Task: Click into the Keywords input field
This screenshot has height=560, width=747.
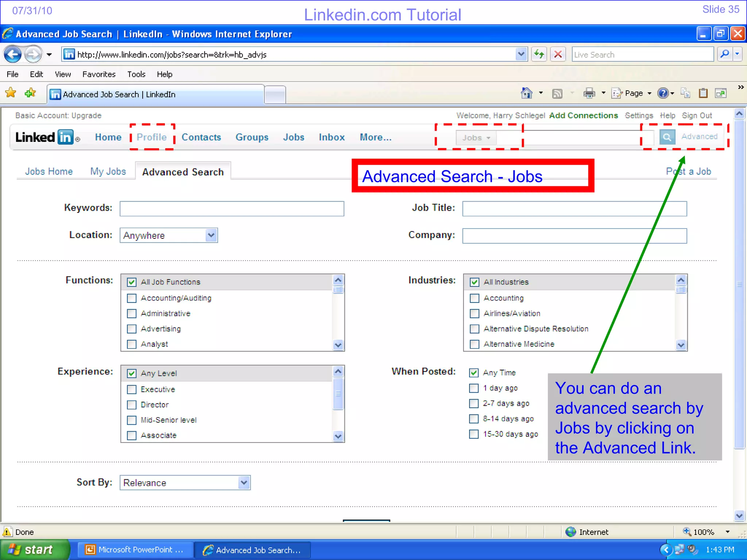Action: [x=232, y=209]
